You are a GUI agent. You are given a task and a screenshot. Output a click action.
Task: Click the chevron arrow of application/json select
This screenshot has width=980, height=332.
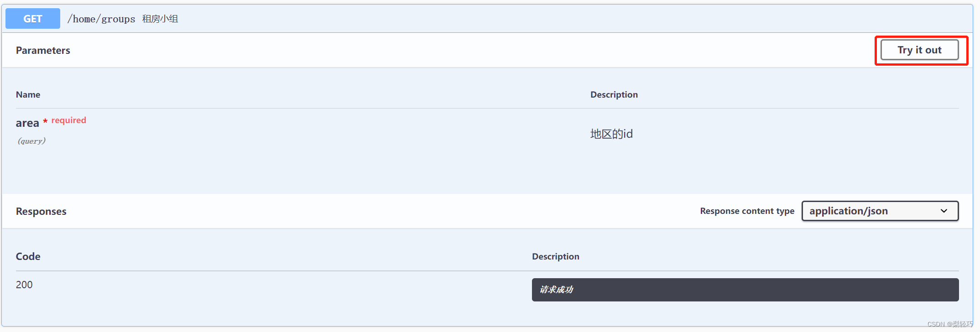944,211
